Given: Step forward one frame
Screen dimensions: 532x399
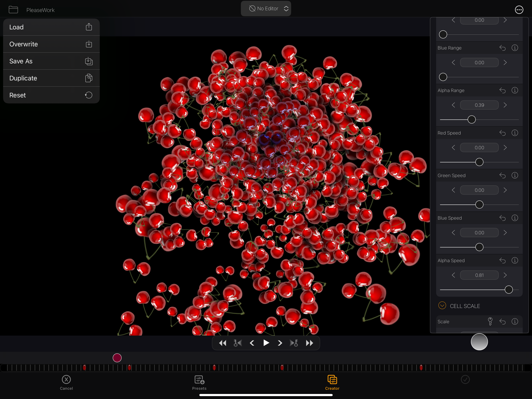Looking at the screenshot, I should click(x=280, y=343).
